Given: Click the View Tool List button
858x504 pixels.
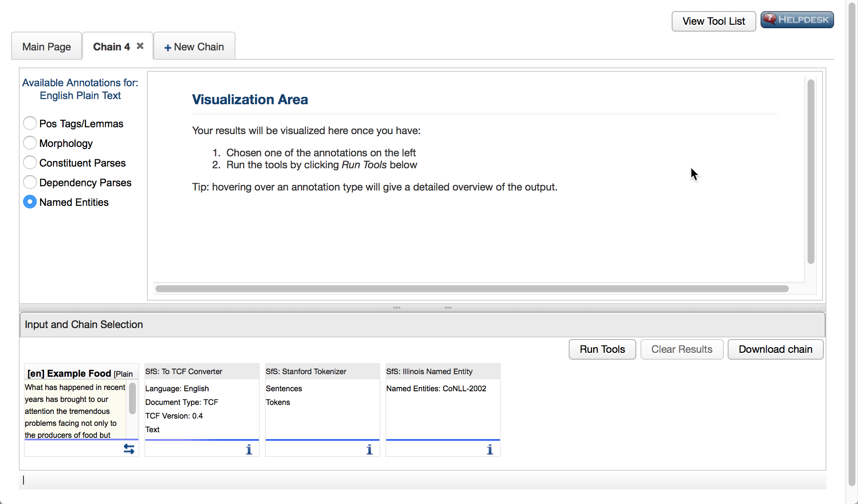Looking at the screenshot, I should point(713,20).
